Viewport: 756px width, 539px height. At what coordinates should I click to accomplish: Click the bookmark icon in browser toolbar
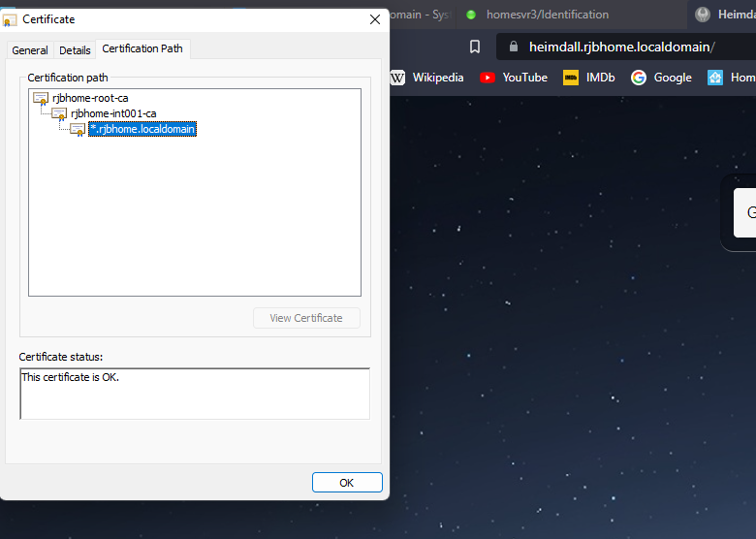pyautogui.click(x=475, y=47)
